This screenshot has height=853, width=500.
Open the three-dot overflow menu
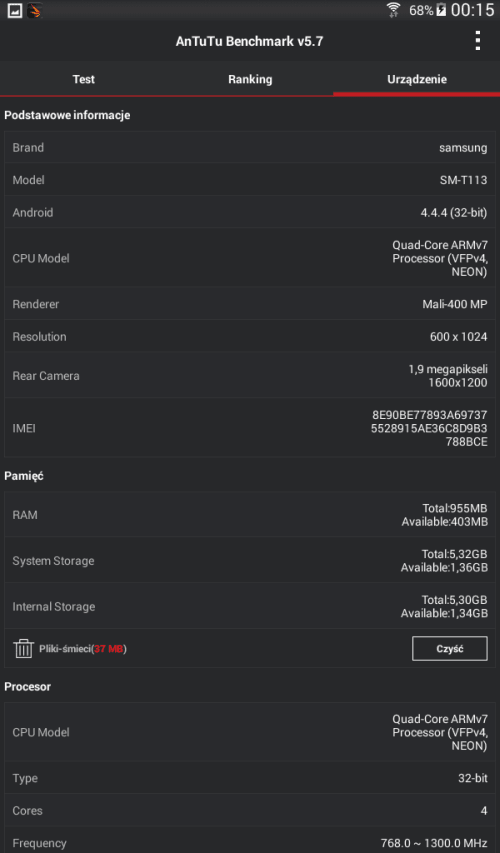click(x=477, y=41)
